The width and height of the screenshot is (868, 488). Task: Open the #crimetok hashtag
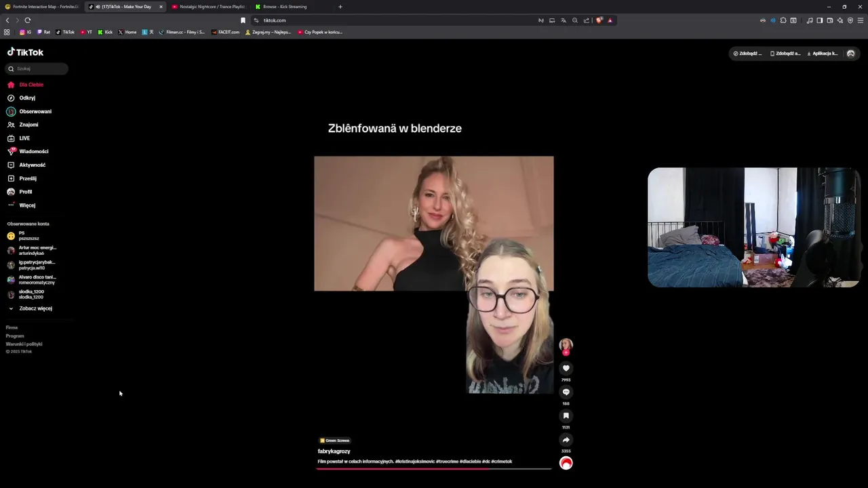(502, 462)
